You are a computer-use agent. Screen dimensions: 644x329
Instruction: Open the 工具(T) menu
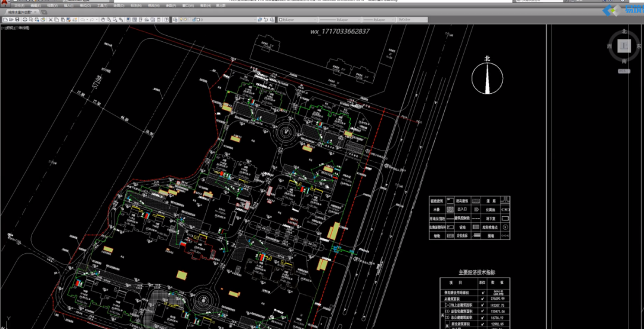point(103,5)
